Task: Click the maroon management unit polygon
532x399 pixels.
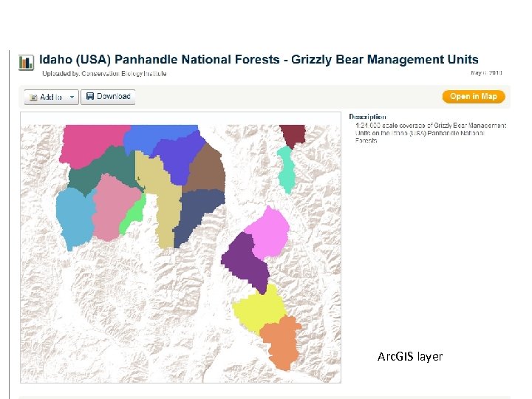Action: (x=293, y=135)
